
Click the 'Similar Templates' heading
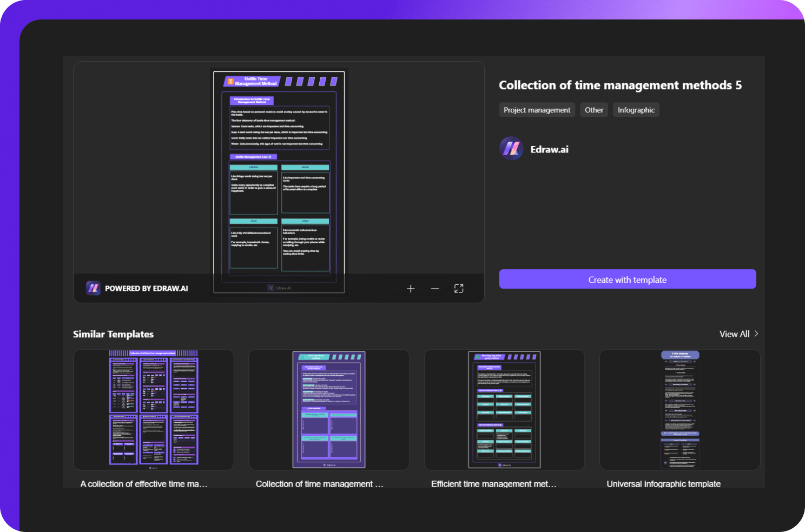pos(113,334)
